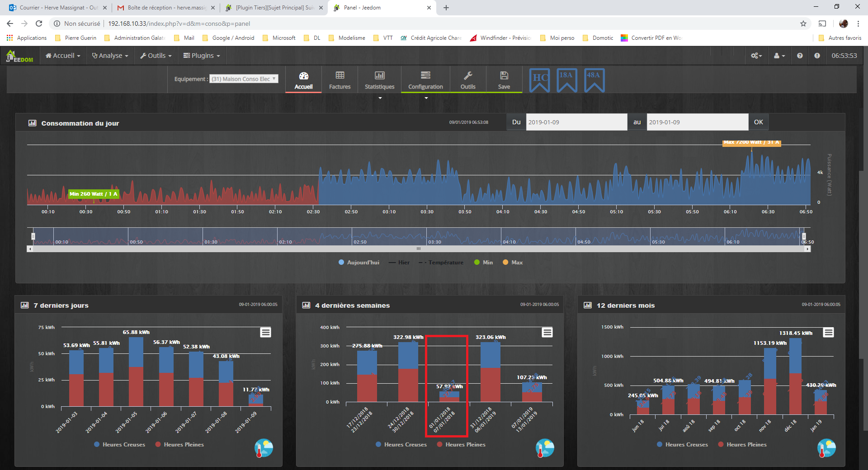This screenshot has width=868, height=470.
Task: Expand the Accueil navbar menu
Action: [x=63, y=56]
